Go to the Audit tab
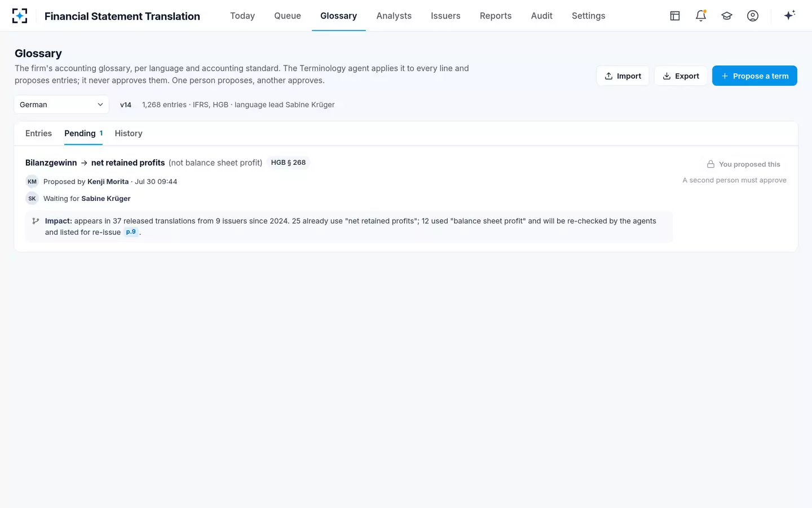Image resolution: width=812 pixels, height=508 pixels. 542,16
